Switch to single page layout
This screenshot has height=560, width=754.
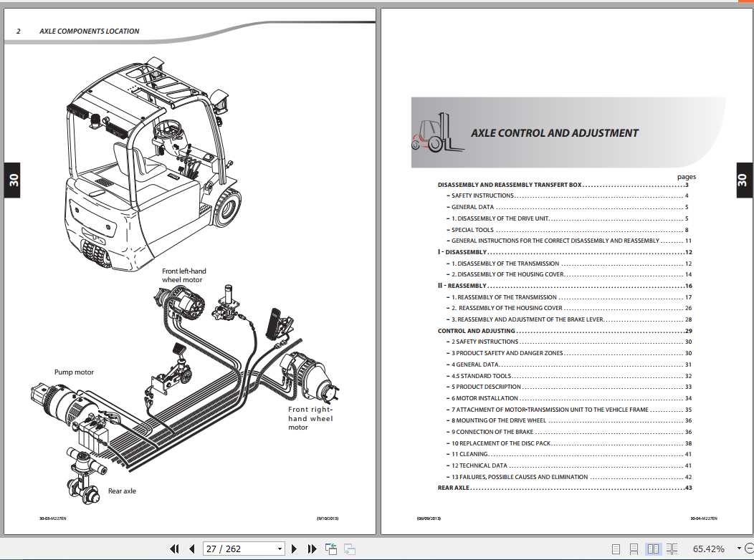coord(616,548)
